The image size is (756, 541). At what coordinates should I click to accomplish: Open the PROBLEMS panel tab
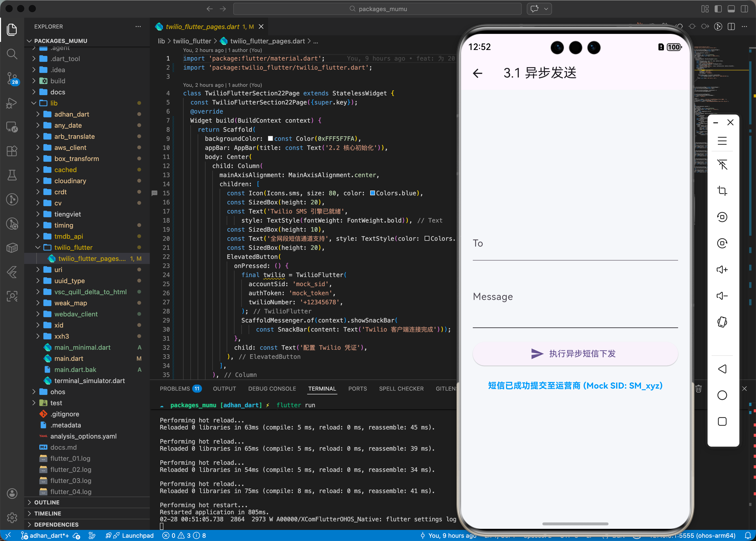175,389
